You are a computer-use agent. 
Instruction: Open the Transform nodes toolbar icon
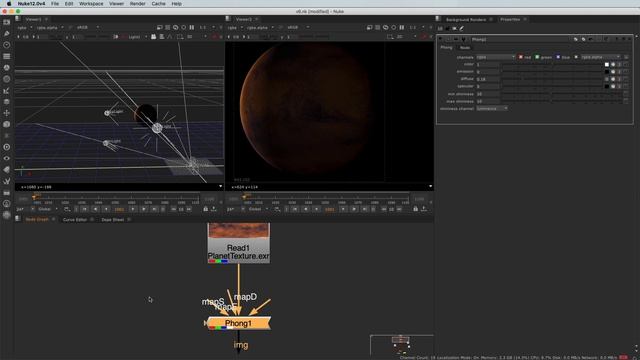[x=7, y=113]
